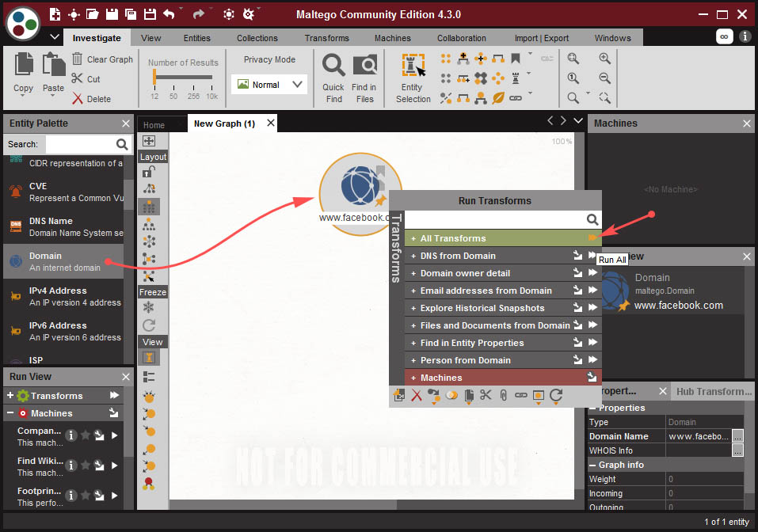Expand Transforms node in Run View

[x=10, y=395]
